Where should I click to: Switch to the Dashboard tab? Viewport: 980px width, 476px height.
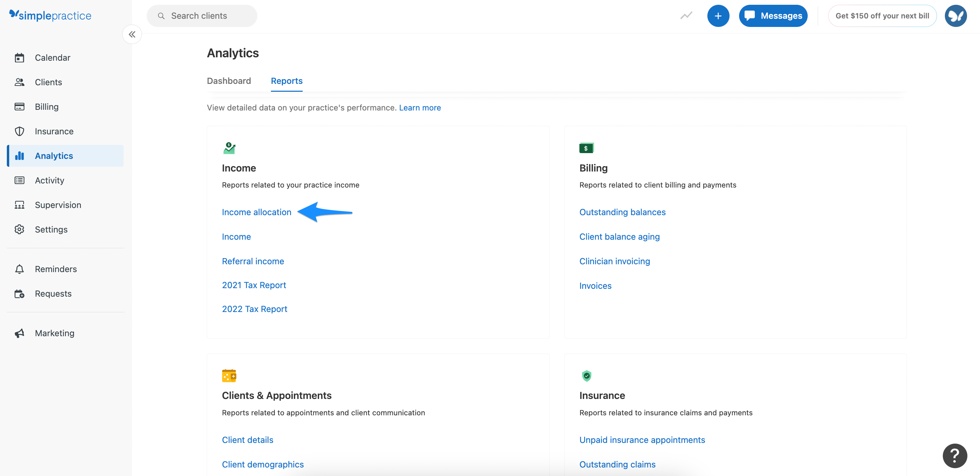229,80
